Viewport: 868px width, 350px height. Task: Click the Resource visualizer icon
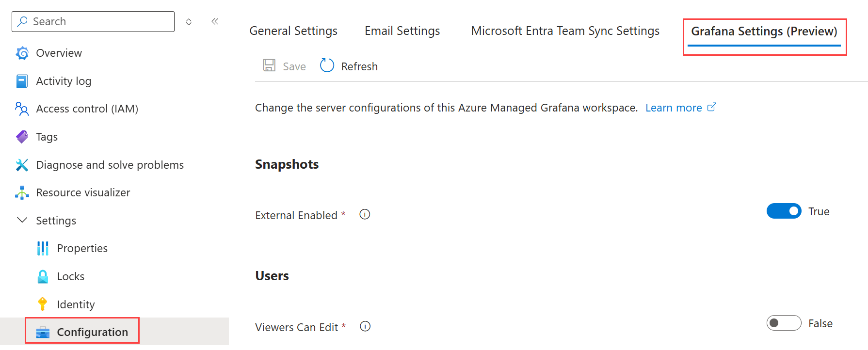tap(22, 192)
